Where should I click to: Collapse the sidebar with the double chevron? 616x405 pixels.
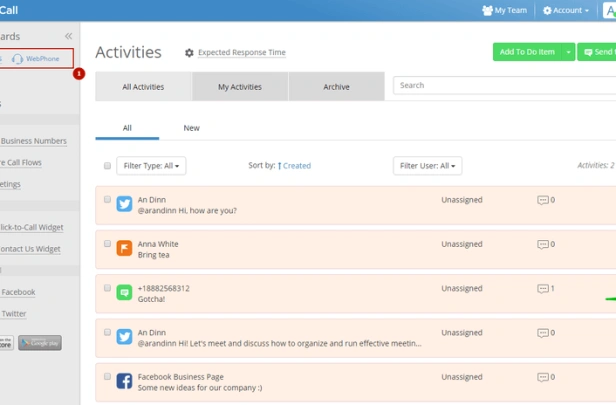68,36
